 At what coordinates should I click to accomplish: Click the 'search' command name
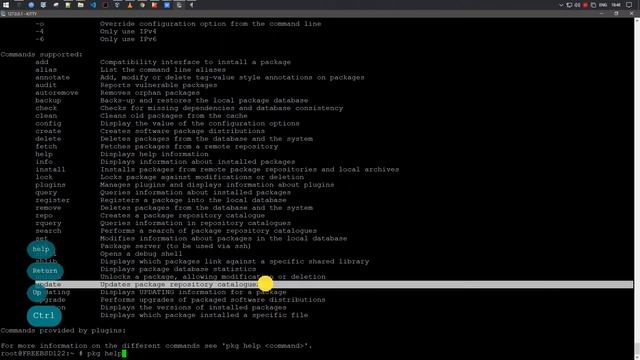[x=48, y=231]
